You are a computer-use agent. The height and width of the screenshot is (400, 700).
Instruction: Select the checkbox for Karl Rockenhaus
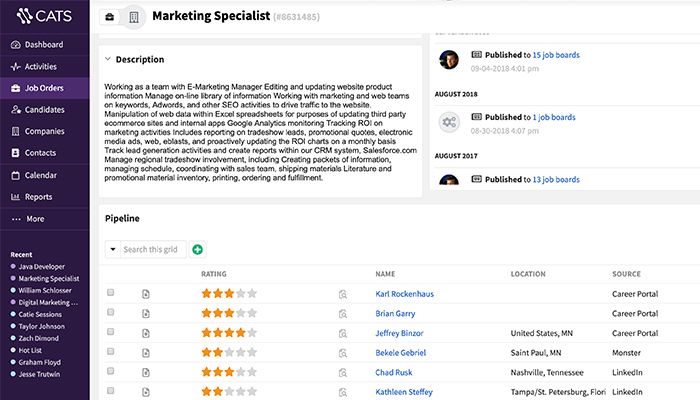tap(111, 293)
